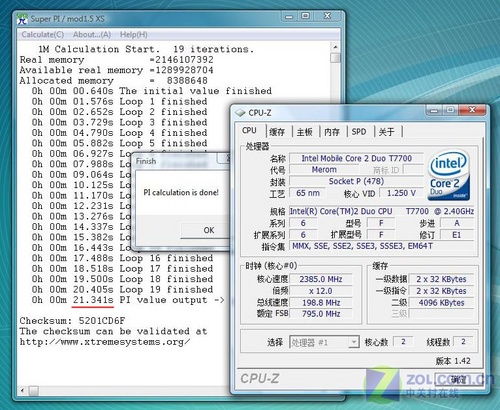Switch to the 缓存 tab in CPU-Z
Image resolution: width=500 pixels, height=410 pixels.
(277, 132)
